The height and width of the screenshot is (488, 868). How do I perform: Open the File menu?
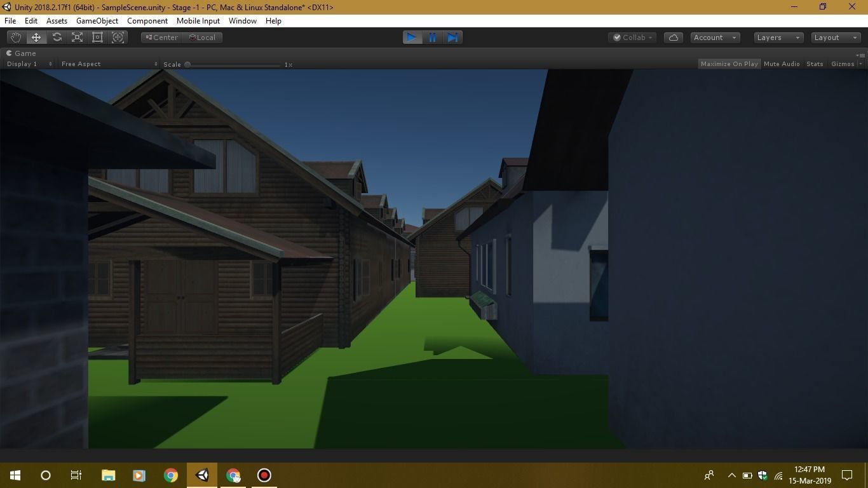point(10,21)
